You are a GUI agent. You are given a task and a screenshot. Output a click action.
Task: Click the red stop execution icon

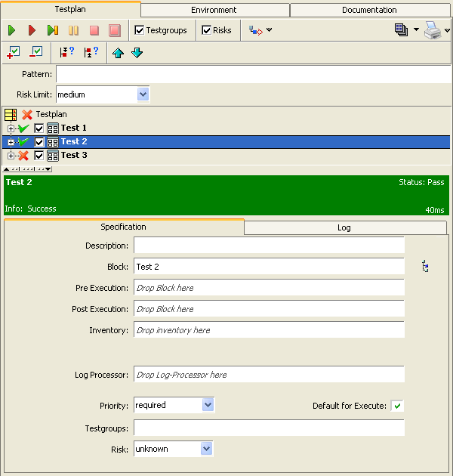(94, 30)
